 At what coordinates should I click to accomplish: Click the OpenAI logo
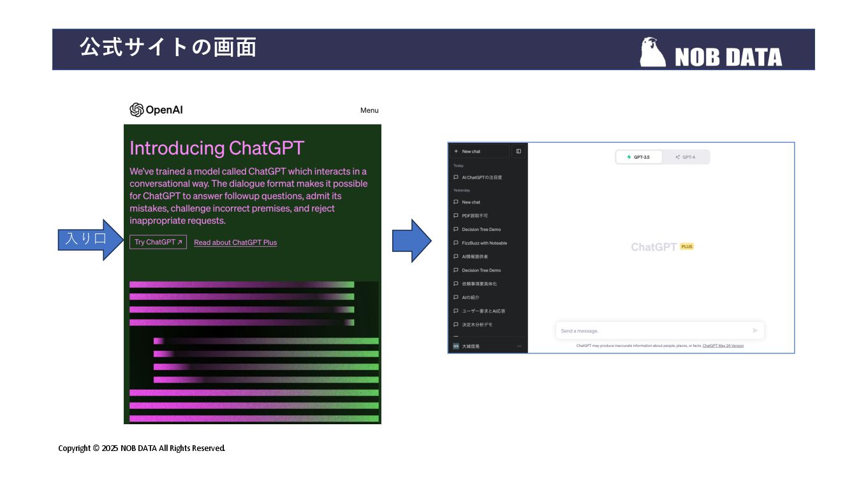tap(156, 110)
